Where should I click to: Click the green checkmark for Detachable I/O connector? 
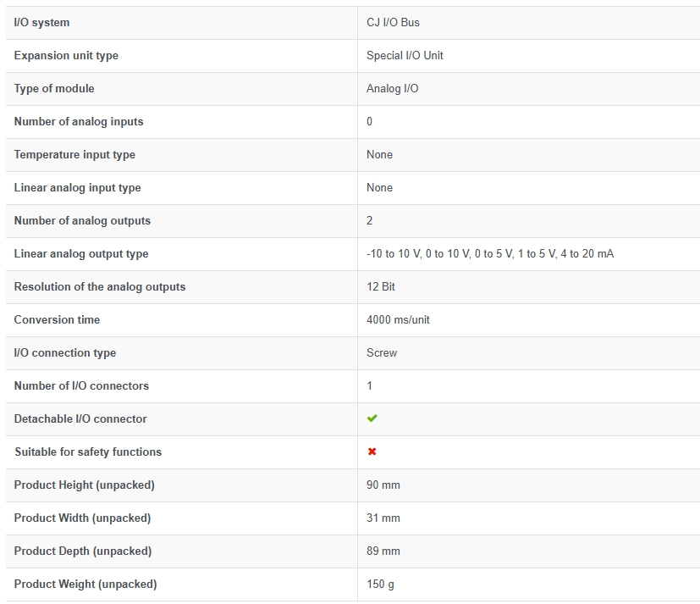point(372,418)
